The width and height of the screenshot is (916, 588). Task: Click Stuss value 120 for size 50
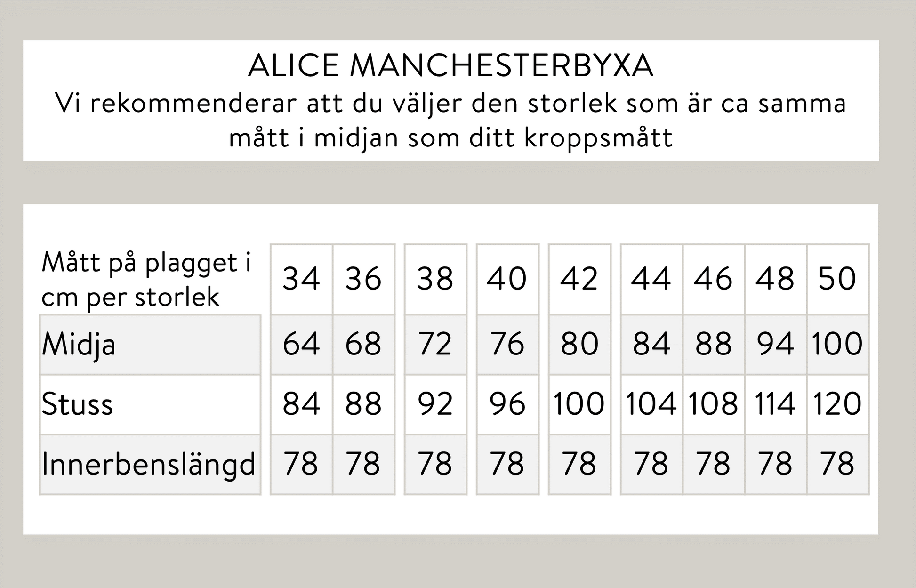point(837,404)
